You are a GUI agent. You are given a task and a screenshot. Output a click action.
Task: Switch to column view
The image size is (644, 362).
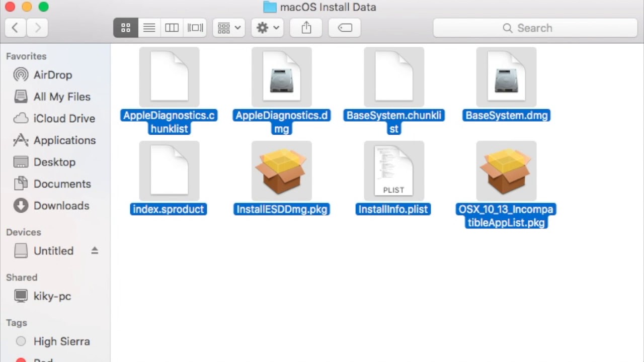click(172, 28)
